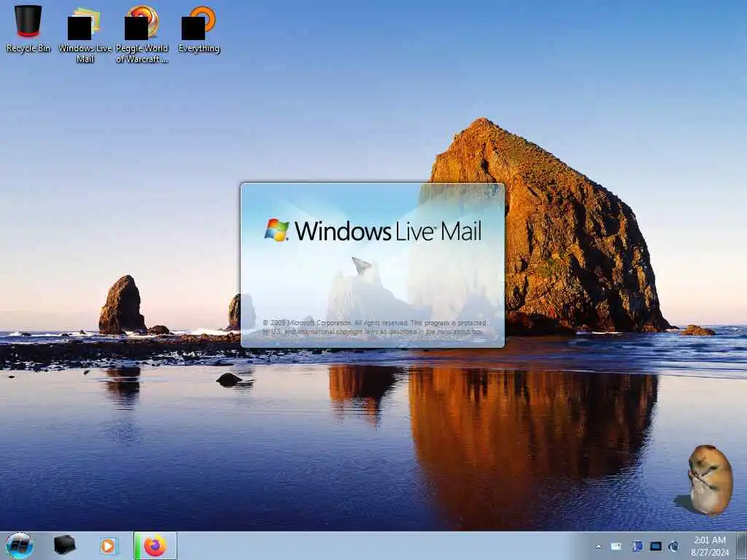Switch to Firefox on the taskbar
The image size is (747, 560).
click(x=155, y=545)
